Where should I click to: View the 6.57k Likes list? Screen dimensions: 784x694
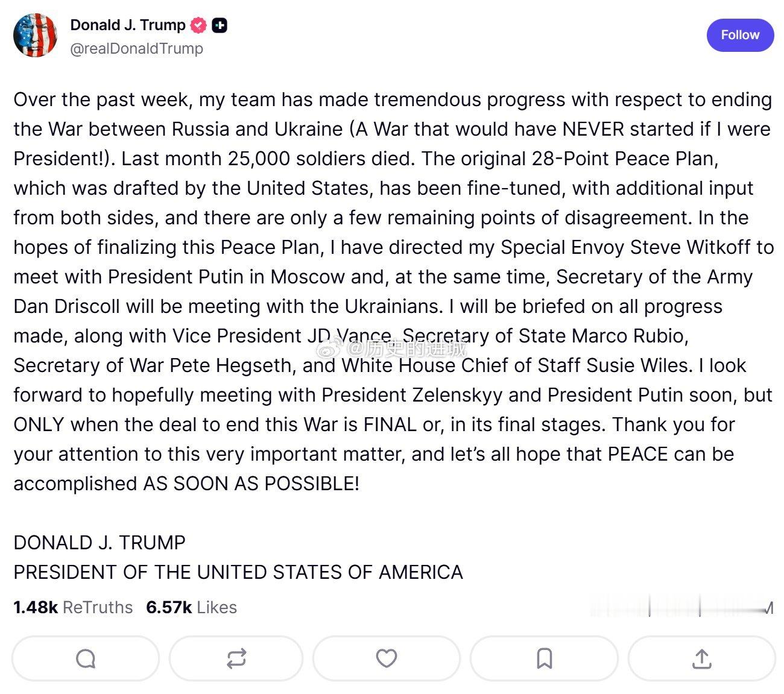point(191,607)
